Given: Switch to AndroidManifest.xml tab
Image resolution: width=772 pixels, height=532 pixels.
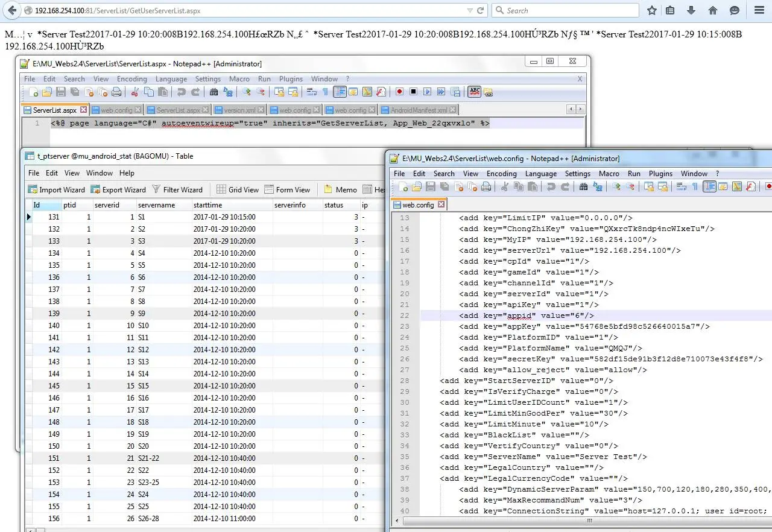Looking at the screenshot, I should [419, 110].
